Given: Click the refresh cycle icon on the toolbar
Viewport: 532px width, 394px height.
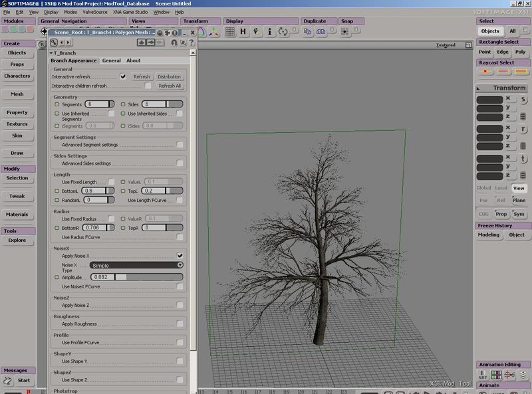Looking at the screenshot, I should 283,33.
